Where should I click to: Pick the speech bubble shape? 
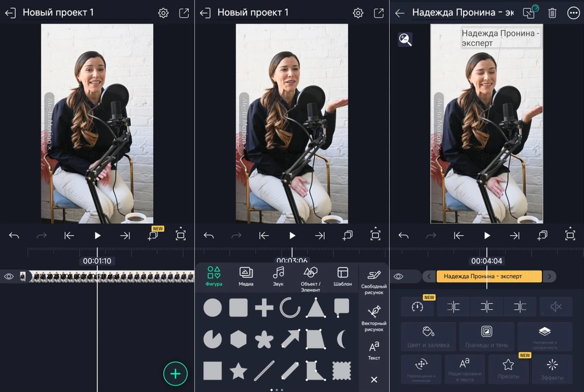pos(342,307)
